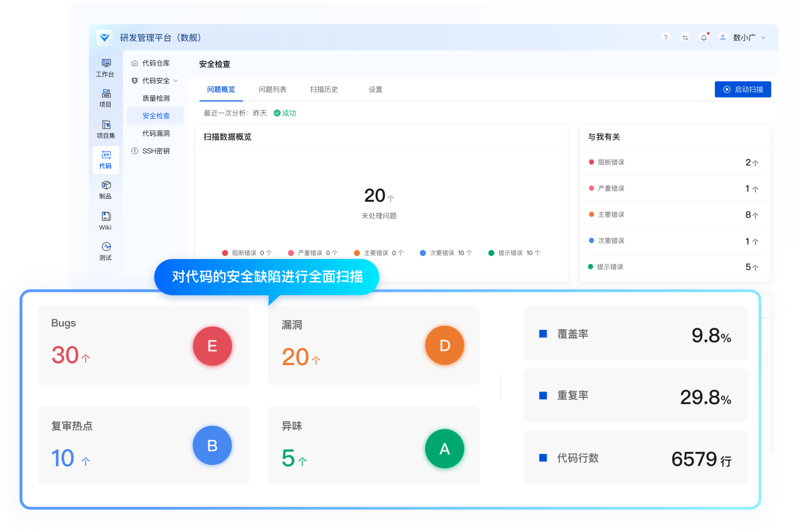
Task: Click the red E grade Bugs badge
Action: tap(212, 346)
